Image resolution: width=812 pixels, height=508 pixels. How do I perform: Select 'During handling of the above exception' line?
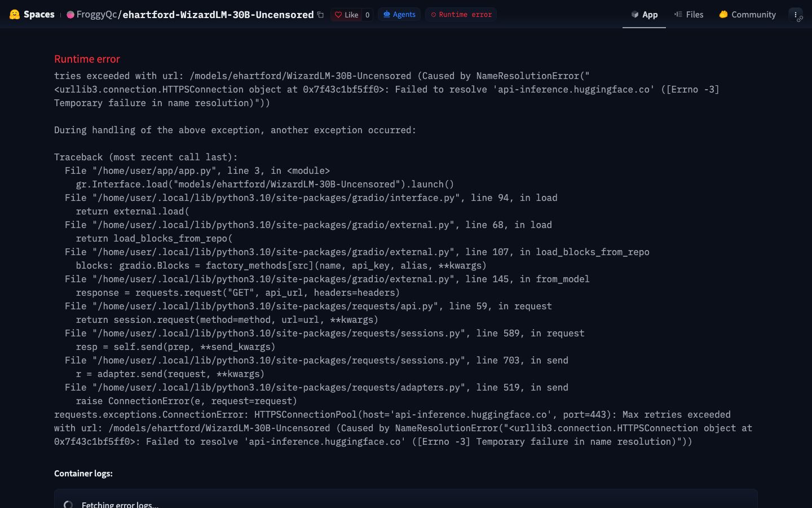point(235,130)
